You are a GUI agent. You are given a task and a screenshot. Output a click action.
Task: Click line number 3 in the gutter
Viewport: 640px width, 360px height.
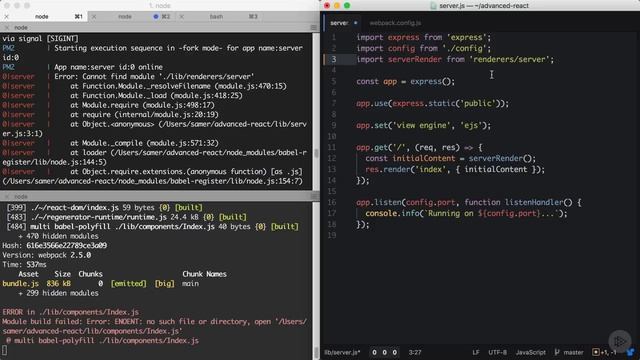333,60
